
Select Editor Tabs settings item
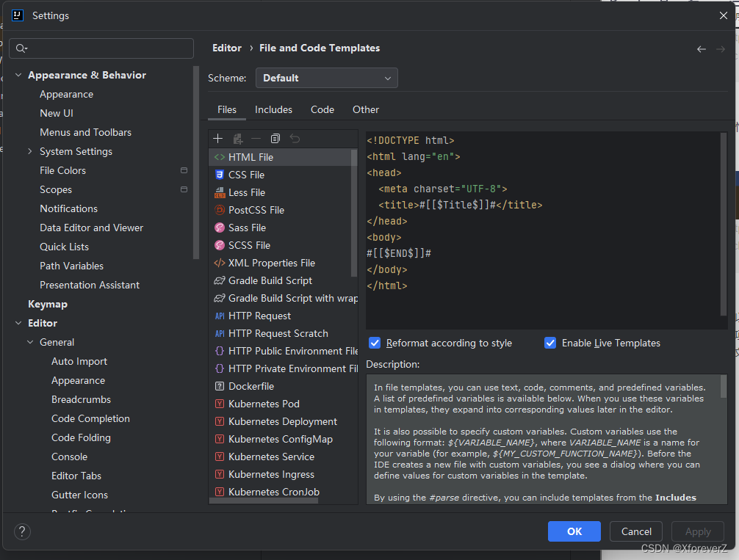(x=76, y=476)
